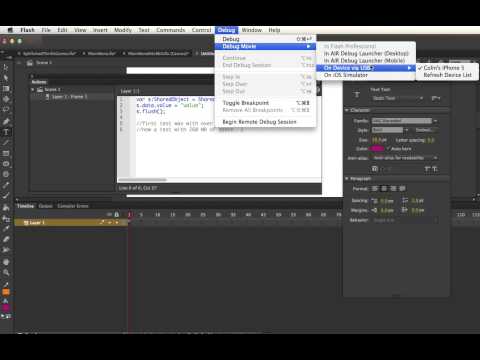Viewport: 480px width, 360px height.
Task: Set paragraph format to align right
Action: pos(393,189)
